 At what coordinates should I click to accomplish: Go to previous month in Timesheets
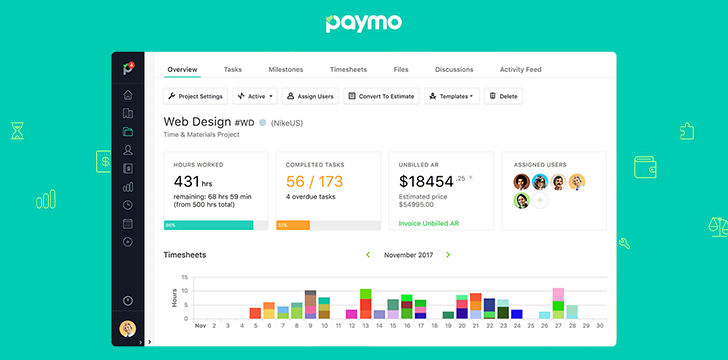[368, 255]
